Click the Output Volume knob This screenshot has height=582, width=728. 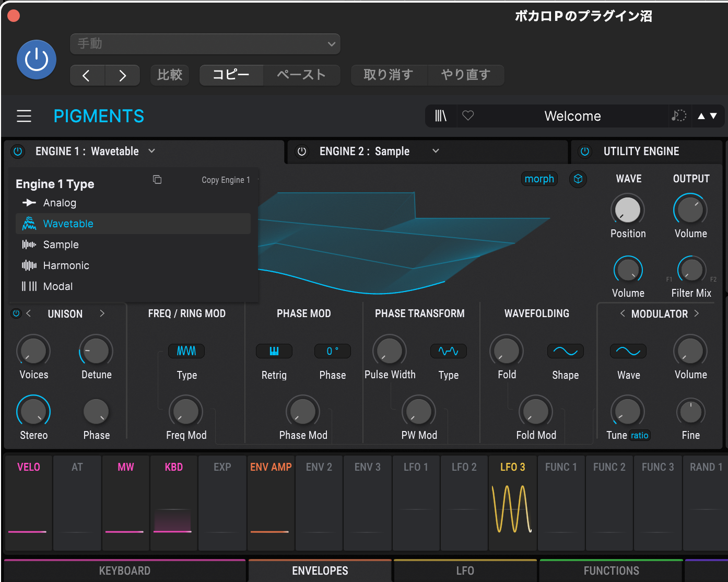click(690, 210)
